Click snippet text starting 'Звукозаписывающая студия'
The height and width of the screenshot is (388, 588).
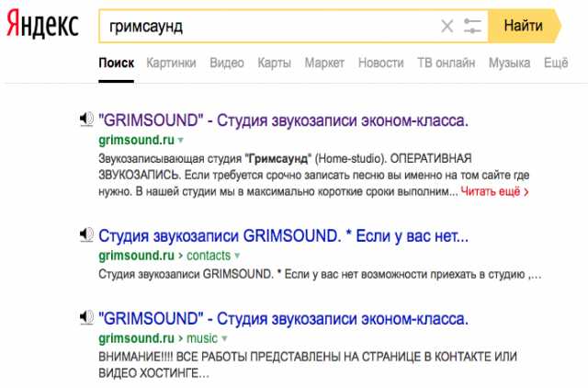[314, 176]
